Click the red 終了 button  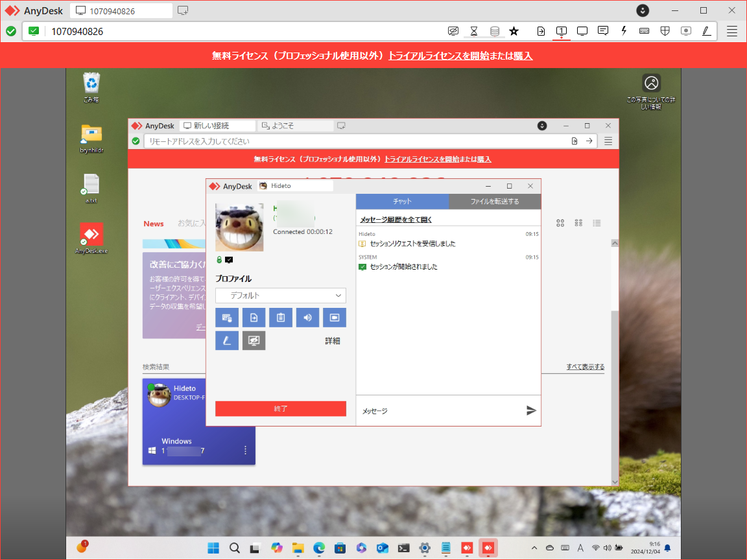point(281,408)
